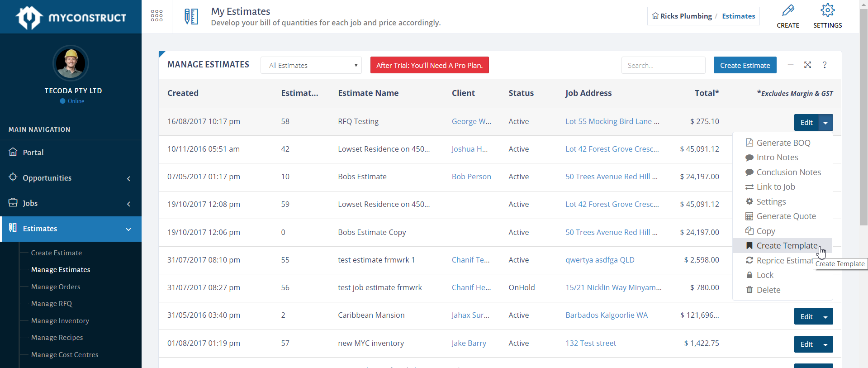Click the Link to Job arrows icon
This screenshot has height=368, width=868.
(749, 187)
